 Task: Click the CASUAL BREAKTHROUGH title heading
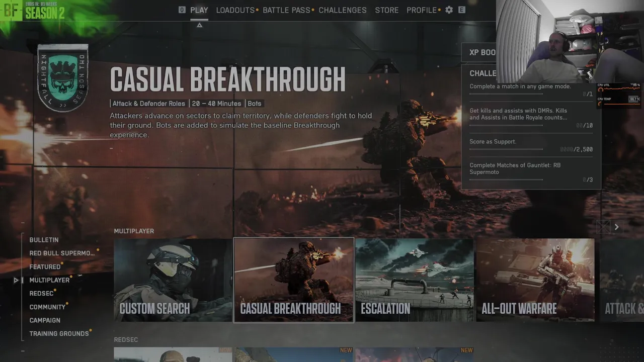pos(228,79)
